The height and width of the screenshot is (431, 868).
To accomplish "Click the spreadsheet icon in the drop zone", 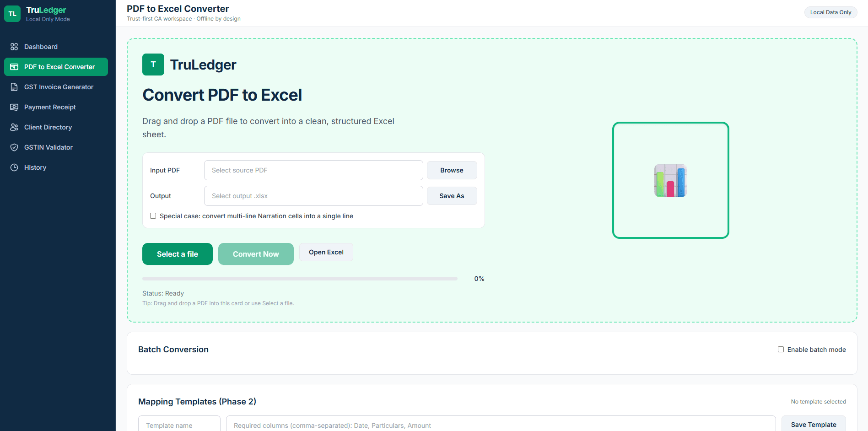I will (670, 180).
